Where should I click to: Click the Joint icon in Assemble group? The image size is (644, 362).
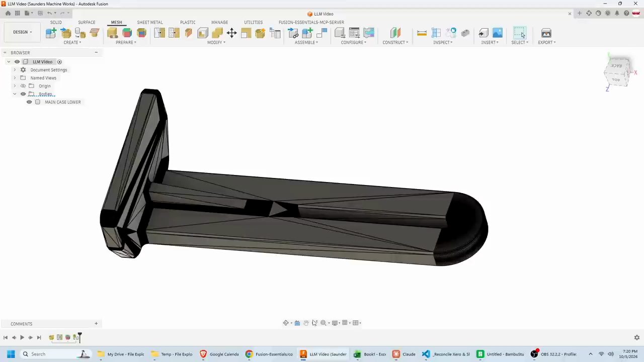(322, 33)
